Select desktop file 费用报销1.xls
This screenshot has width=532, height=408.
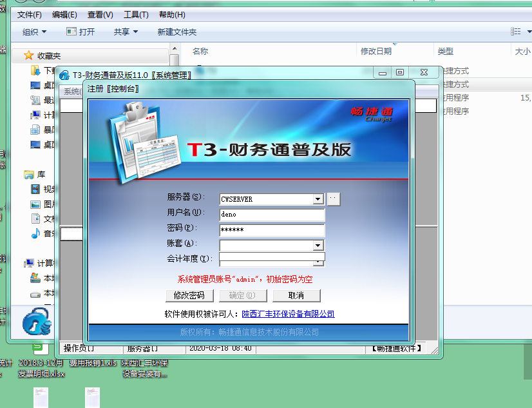tap(93, 363)
